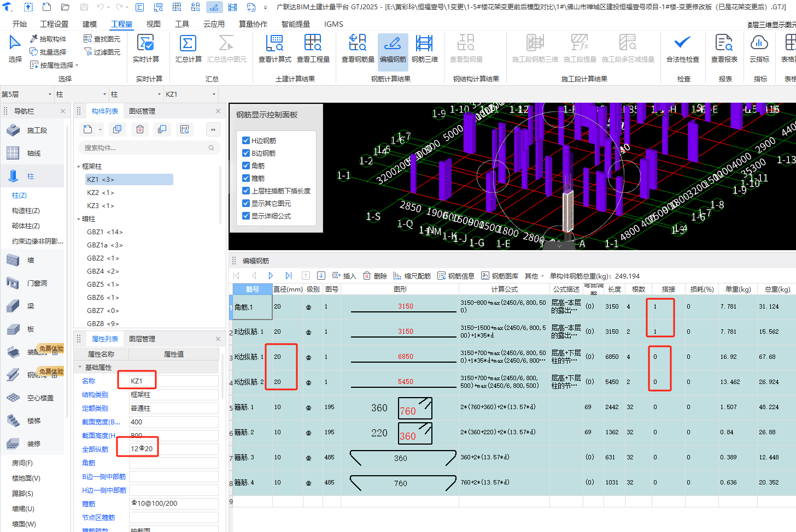Viewport: 796px width, 532px height.
Task: Click 拾取构件 tool
Action: pyautogui.click(x=48, y=39)
